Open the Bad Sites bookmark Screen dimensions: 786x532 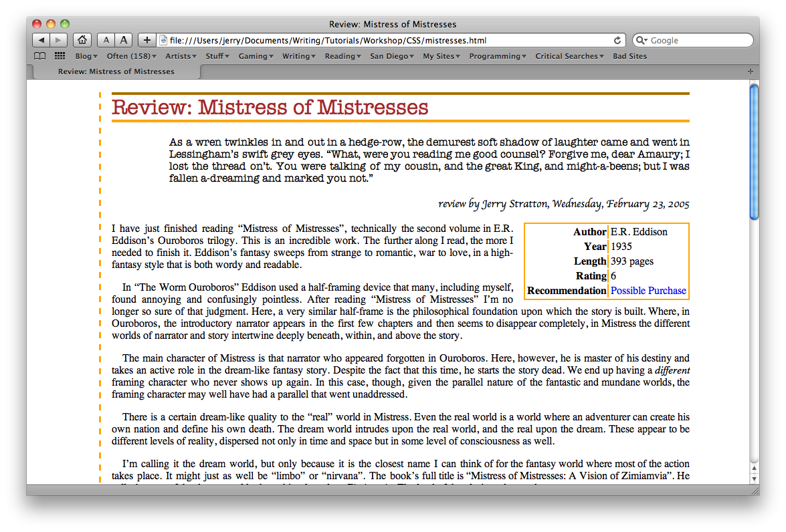point(629,56)
